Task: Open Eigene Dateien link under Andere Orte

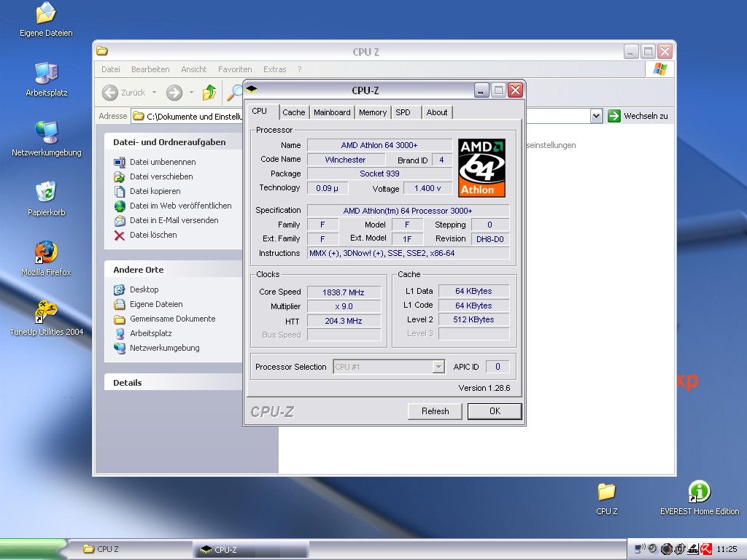Action: pyautogui.click(x=156, y=304)
